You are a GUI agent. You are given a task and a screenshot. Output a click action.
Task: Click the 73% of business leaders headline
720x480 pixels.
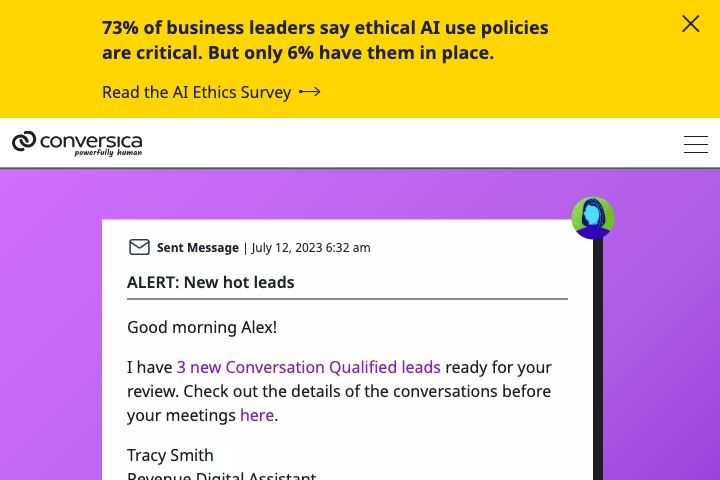325,40
